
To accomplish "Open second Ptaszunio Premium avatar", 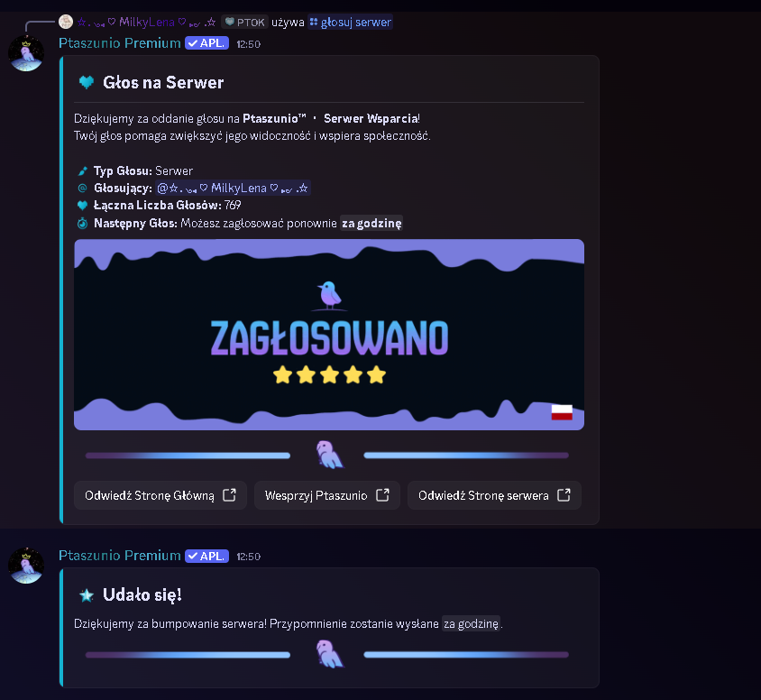I will (26, 566).
